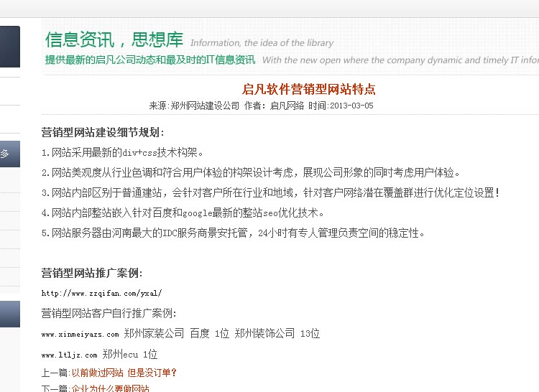The image size is (539, 392).
Task: Open previous article link 以前做过网站 但是没订单?
Action: point(124,373)
